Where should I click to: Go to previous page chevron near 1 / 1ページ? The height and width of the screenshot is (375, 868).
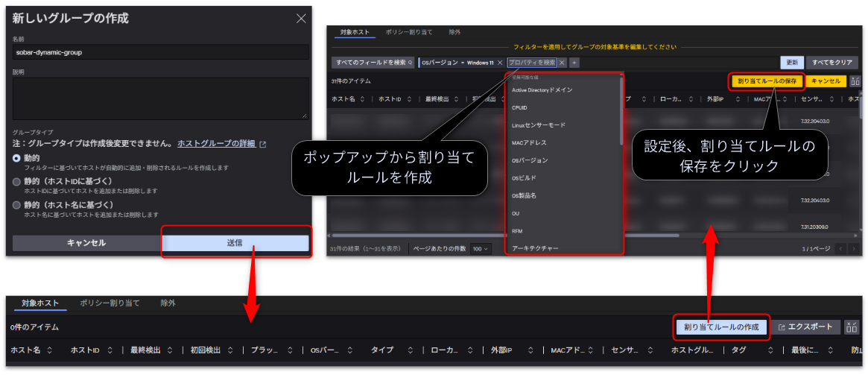tap(841, 249)
